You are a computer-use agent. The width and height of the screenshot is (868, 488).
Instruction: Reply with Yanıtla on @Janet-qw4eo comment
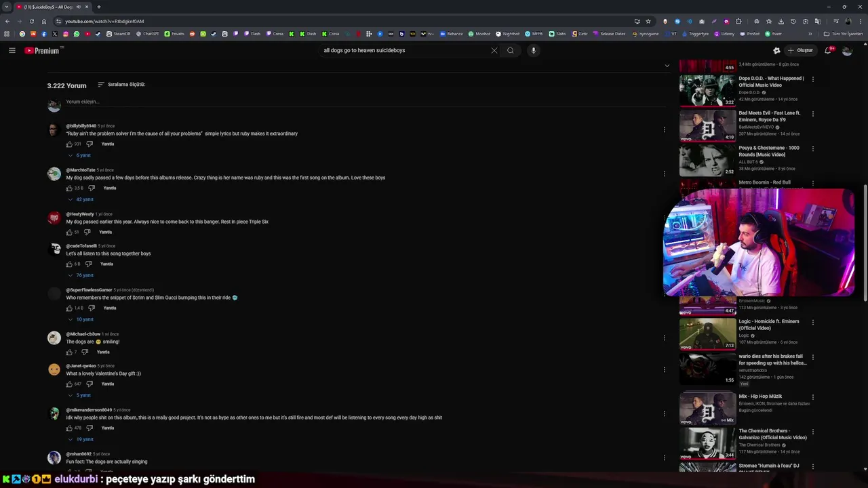click(108, 384)
